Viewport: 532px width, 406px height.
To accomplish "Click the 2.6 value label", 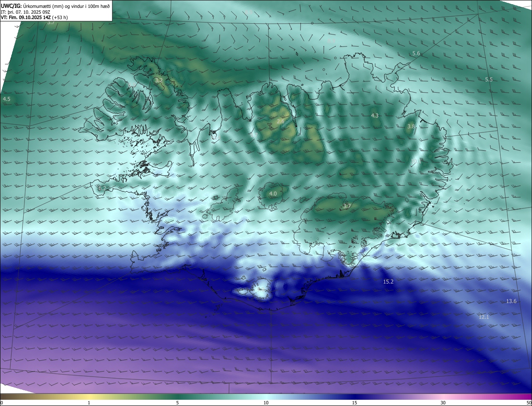I will point(281,121).
